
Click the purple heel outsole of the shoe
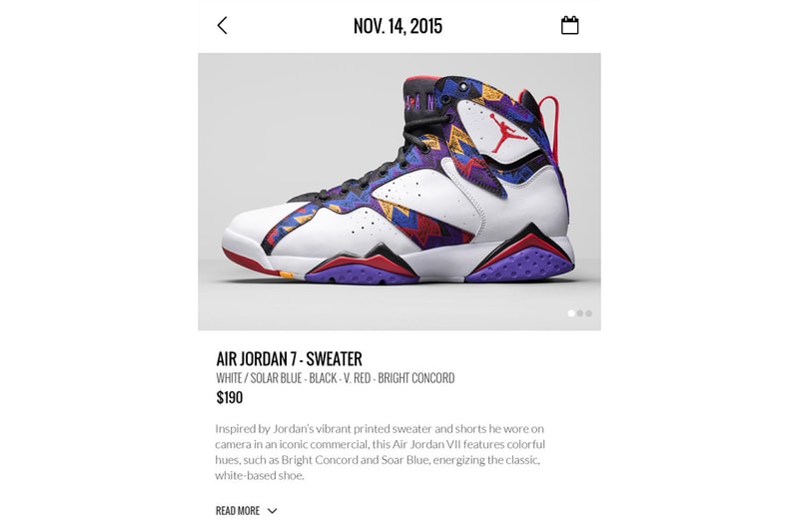[x=521, y=265]
